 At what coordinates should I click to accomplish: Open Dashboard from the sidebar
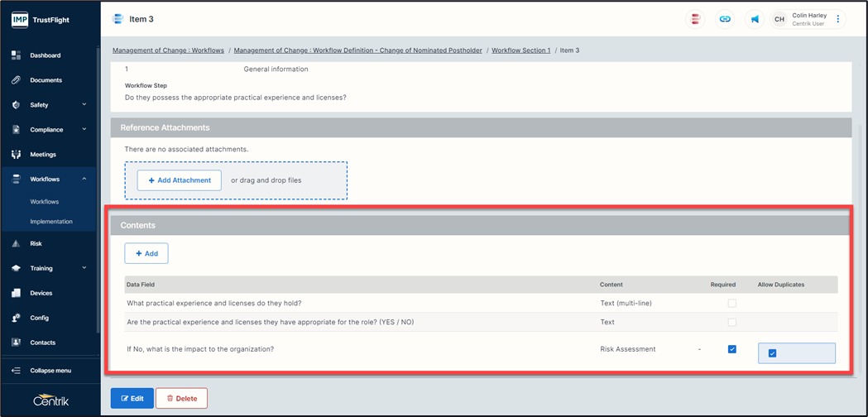(45, 55)
